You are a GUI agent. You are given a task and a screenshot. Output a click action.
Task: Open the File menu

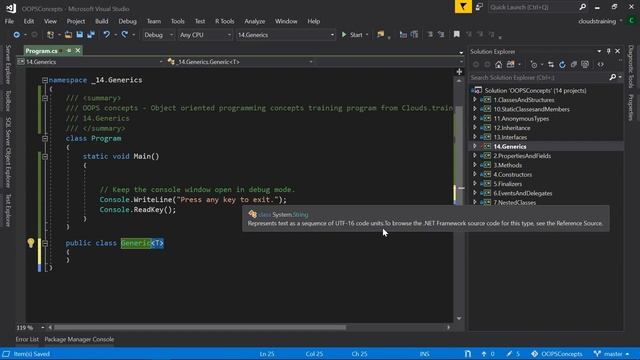click(9, 21)
